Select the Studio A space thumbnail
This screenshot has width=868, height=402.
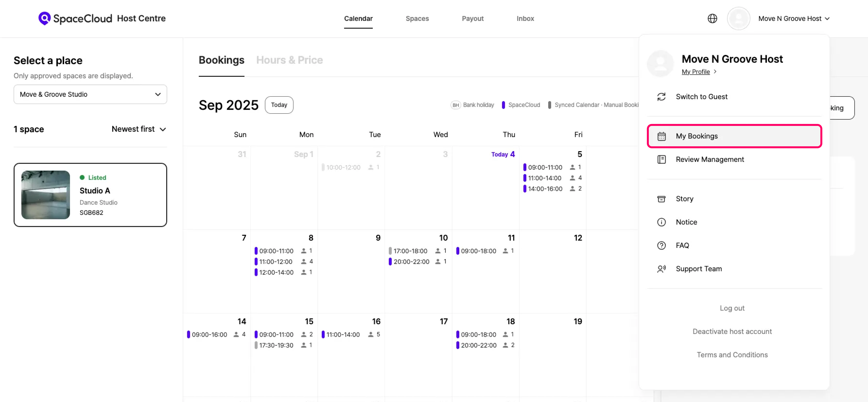pos(46,195)
